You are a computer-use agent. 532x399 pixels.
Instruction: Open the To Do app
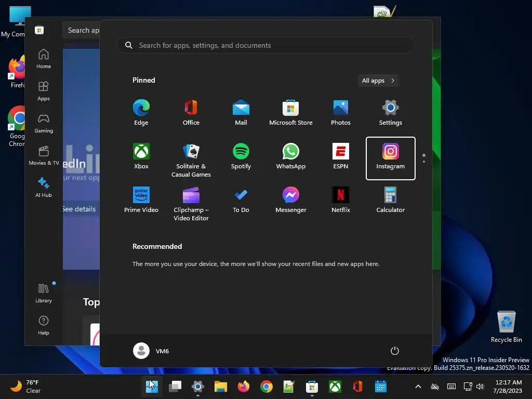click(241, 200)
